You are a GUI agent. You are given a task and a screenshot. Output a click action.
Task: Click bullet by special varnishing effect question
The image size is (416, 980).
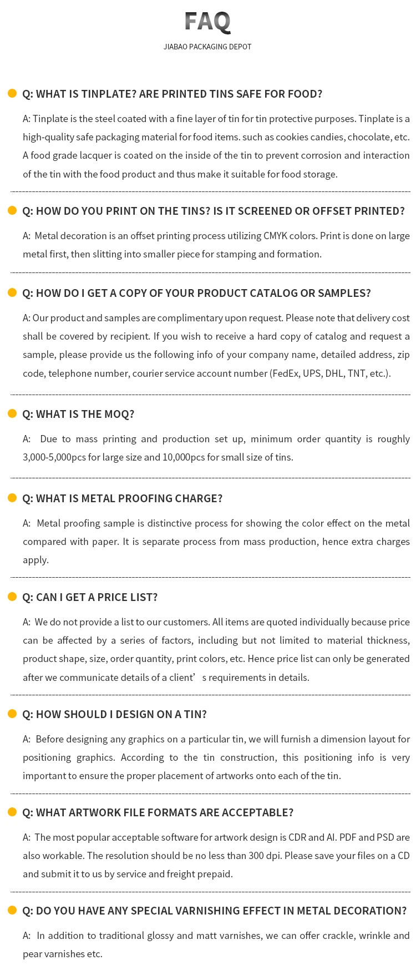click(x=12, y=910)
